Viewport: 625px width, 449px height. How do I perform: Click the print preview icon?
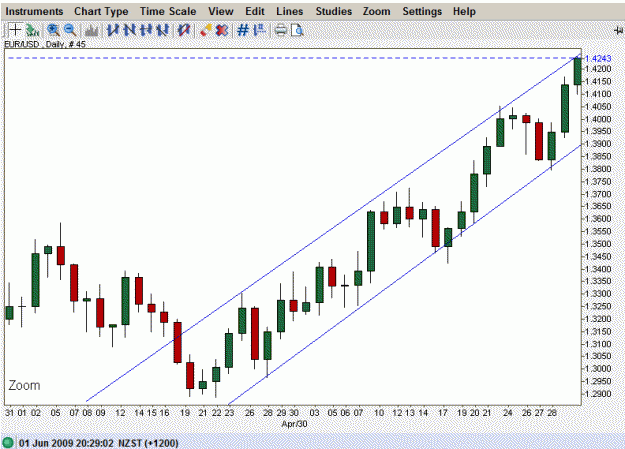297,30
